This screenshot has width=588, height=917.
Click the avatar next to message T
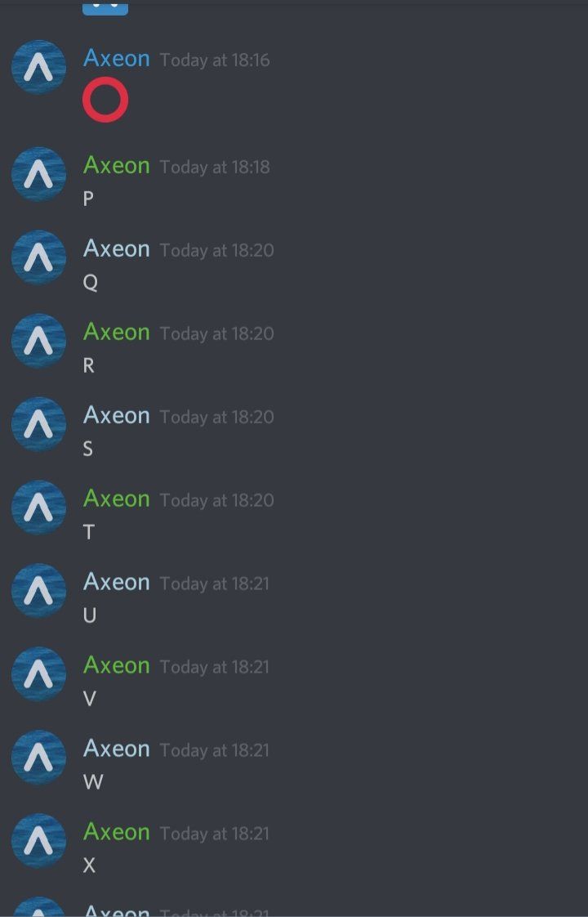click(x=38, y=508)
